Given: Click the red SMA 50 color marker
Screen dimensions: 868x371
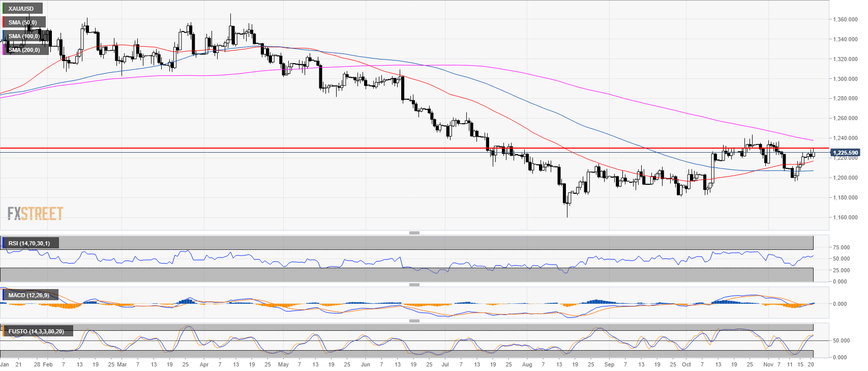Looking at the screenshot, I should tap(4, 22).
